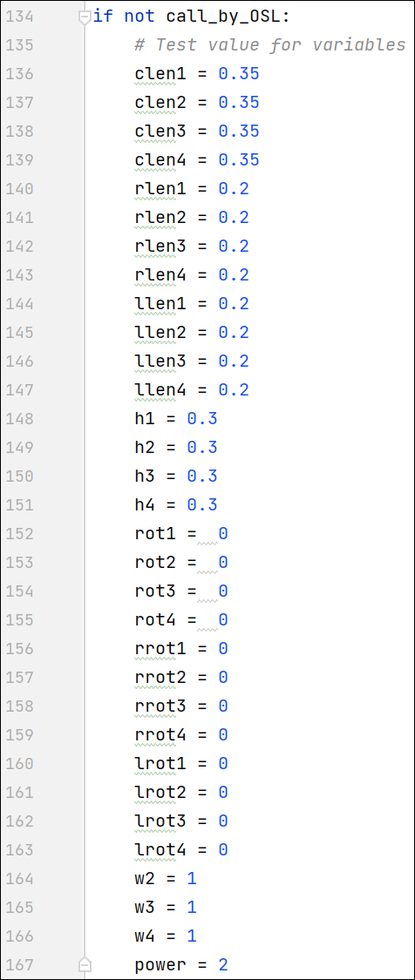This screenshot has height=980, width=415.
Task: Click line number 163 in gutter
Action: point(19,850)
